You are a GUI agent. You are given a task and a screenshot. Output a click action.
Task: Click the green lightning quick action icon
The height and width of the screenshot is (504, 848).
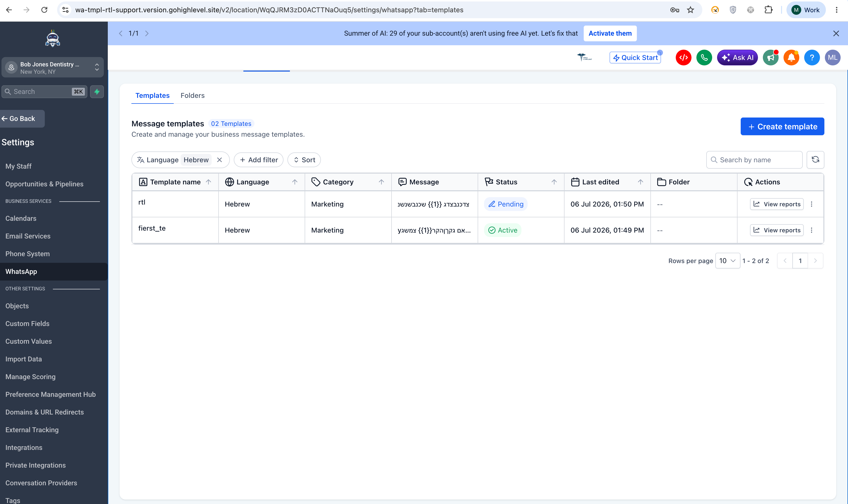(97, 92)
